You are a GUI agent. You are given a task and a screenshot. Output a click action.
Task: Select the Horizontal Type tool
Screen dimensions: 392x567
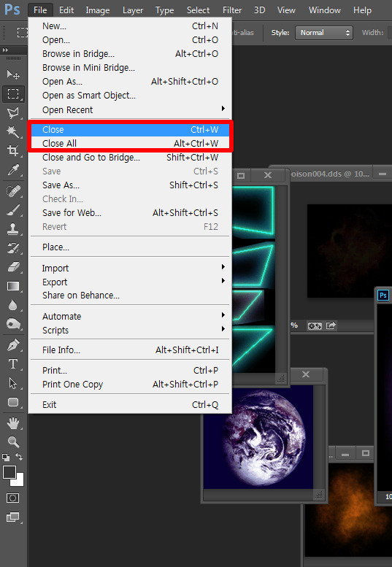point(13,364)
